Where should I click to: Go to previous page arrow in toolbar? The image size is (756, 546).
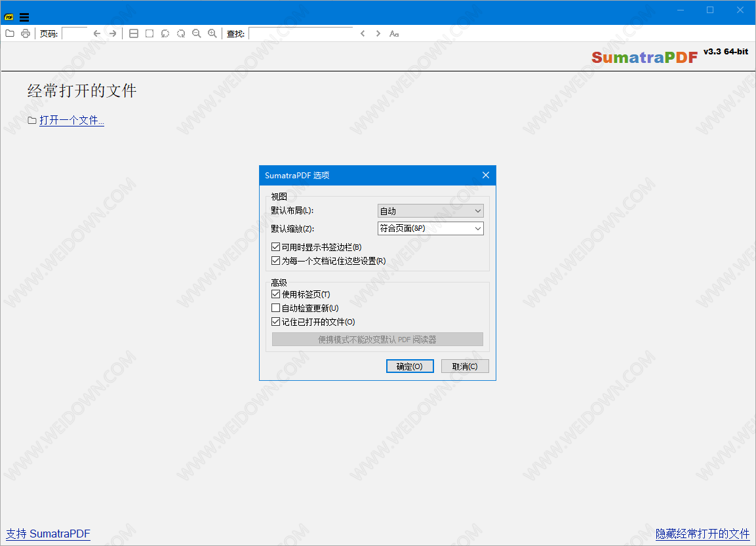point(97,33)
